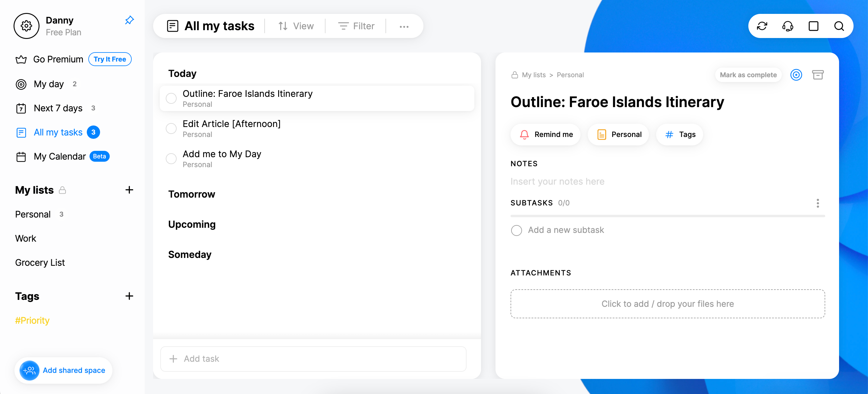Screen dimensions: 868x394
Task: Click Mark as complete button
Action: coord(748,75)
